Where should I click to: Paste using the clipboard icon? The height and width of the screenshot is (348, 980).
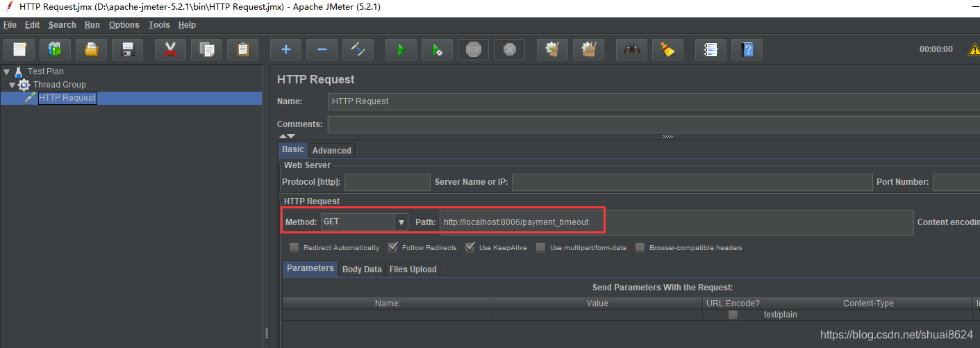pyautogui.click(x=242, y=49)
